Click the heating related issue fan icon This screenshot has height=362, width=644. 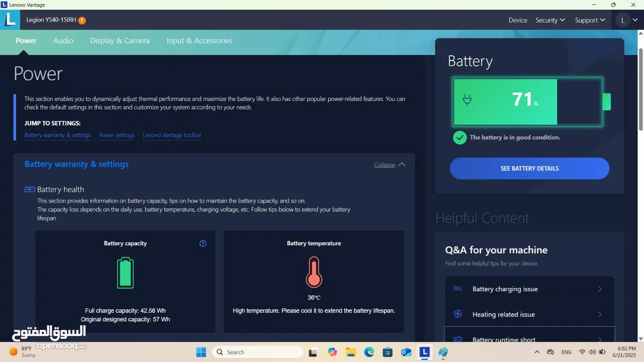(458, 314)
